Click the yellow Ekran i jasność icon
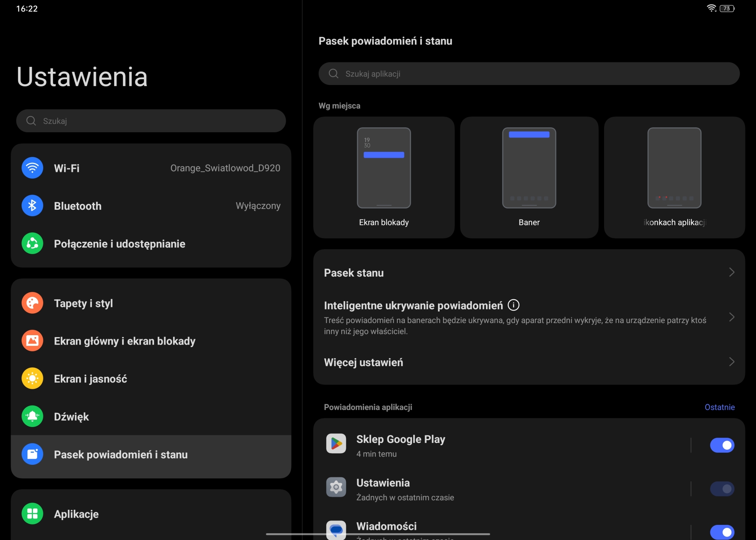Screen dimensions: 756x540 click(32, 379)
